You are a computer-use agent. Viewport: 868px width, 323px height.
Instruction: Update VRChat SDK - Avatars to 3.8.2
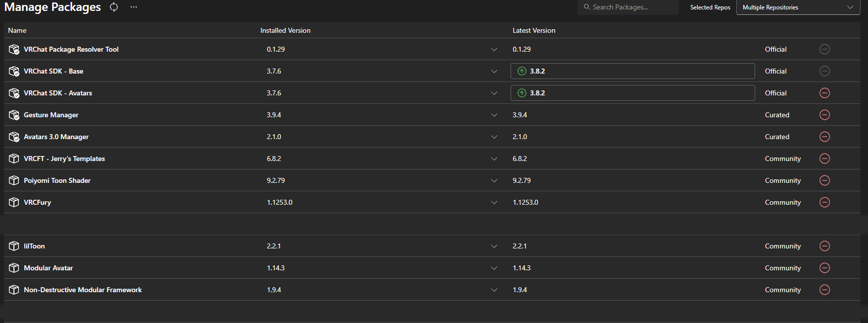click(632, 93)
